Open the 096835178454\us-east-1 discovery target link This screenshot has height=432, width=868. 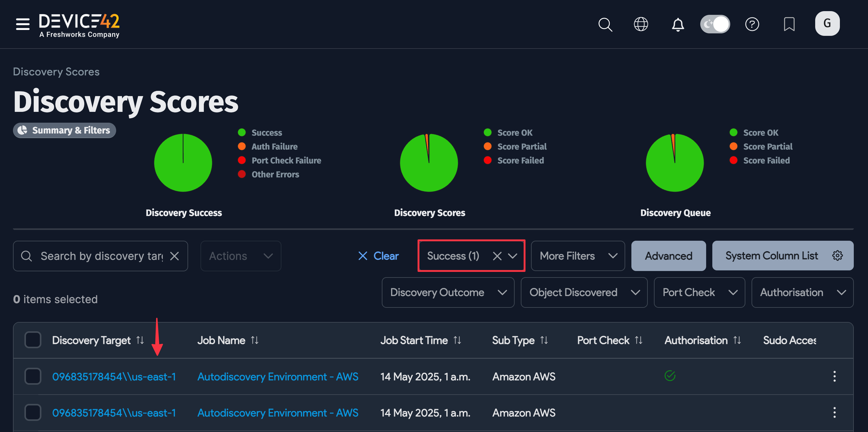tap(114, 376)
